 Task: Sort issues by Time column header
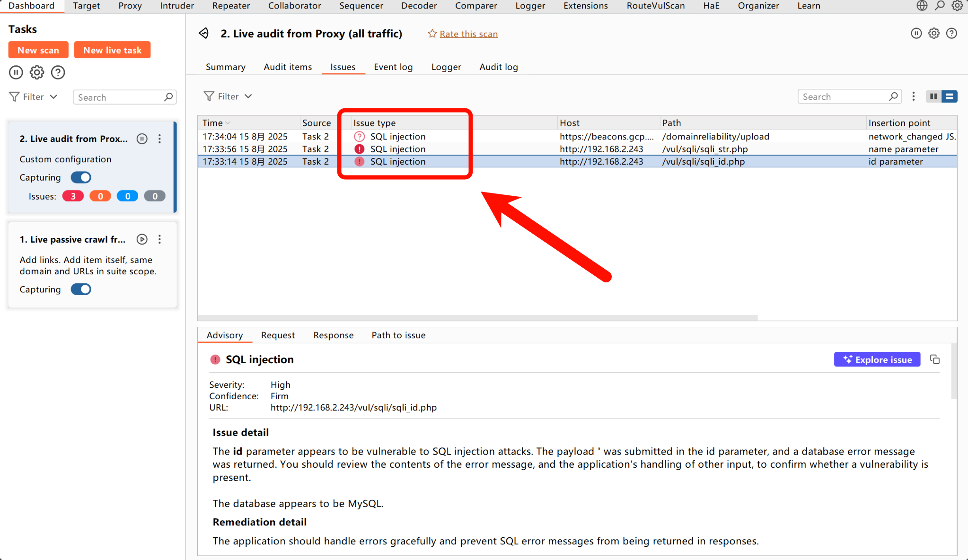213,123
